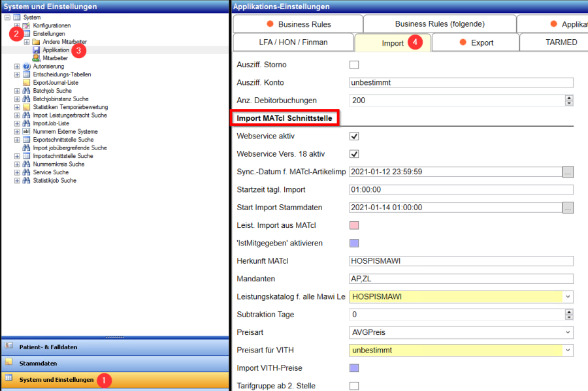
Task: Select the Applikation tree item label
Action: 56,50
